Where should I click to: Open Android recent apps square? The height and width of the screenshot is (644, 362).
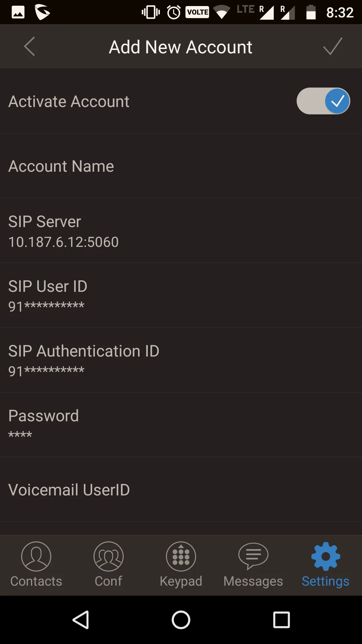coord(282,620)
